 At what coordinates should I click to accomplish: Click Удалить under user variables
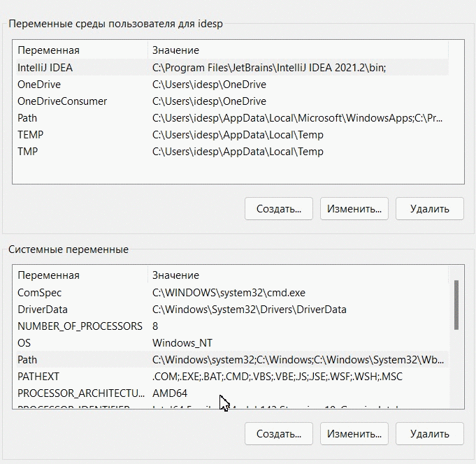click(x=430, y=209)
